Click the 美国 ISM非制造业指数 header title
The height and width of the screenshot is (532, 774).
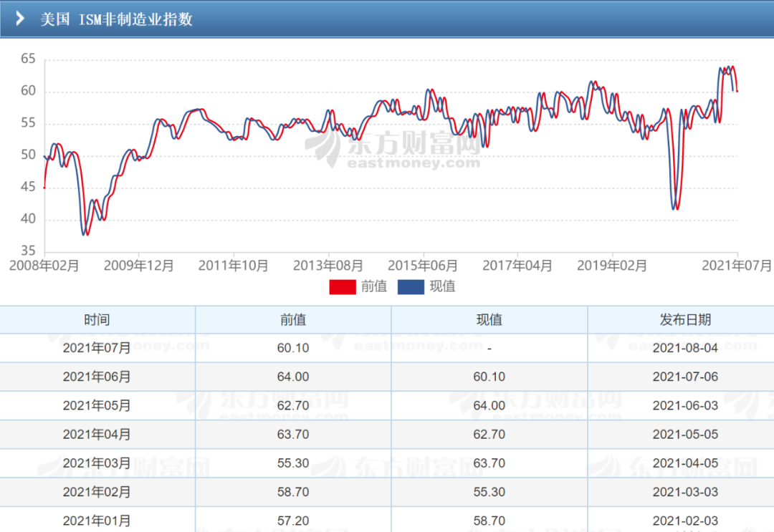tap(116, 19)
